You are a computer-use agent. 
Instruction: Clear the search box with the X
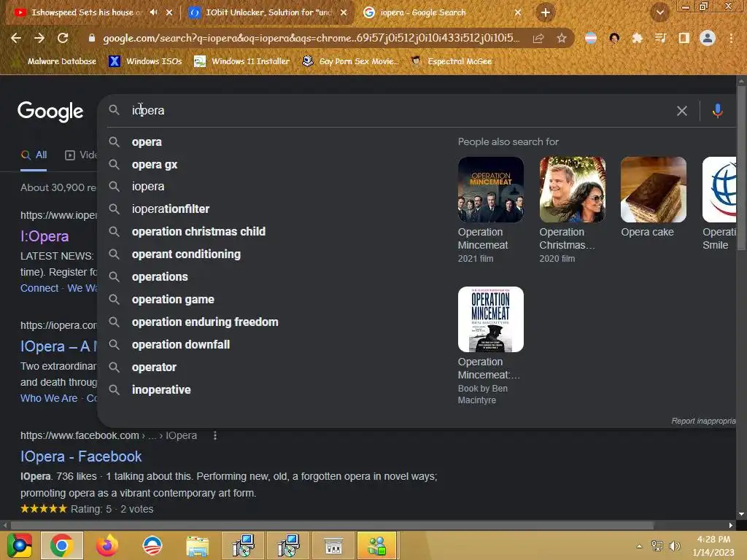tap(682, 111)
